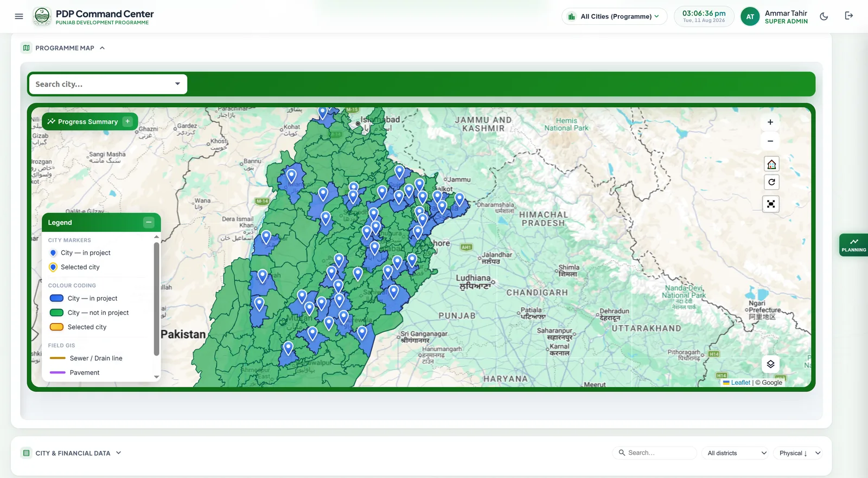Open the Planning side tab
The image size is (868, 478).
pos(854,245)
